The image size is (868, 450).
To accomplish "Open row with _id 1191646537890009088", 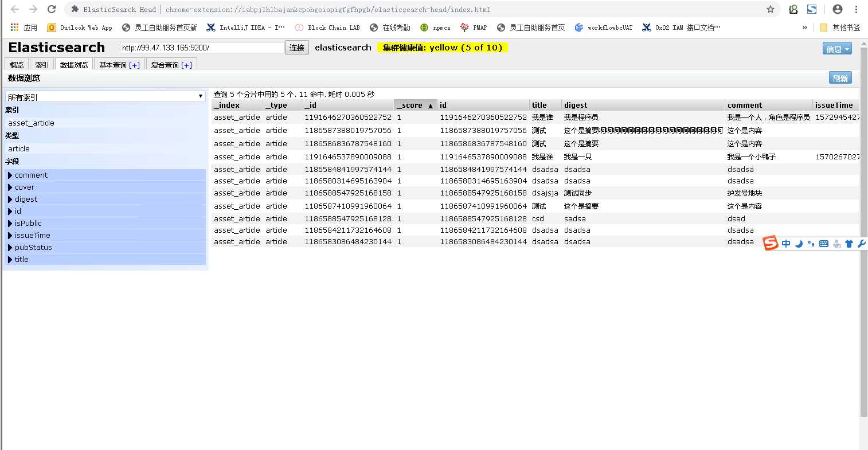I will click(535, 156).
